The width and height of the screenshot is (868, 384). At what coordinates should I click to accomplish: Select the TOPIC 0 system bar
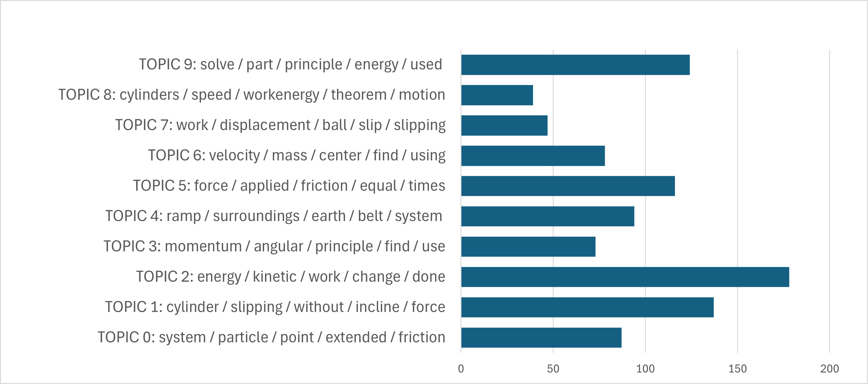tap(541, 338)
